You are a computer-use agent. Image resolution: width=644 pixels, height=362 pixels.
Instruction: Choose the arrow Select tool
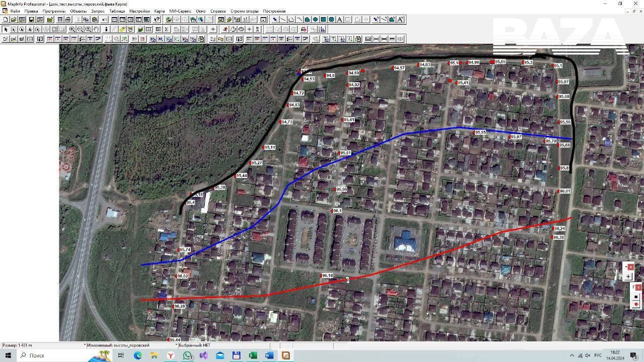tap(6, 29)
